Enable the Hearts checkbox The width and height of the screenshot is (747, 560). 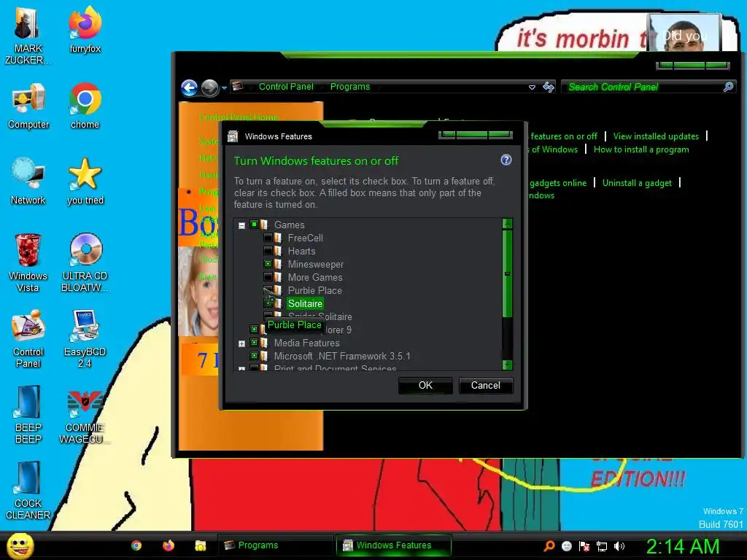(268, 251)
